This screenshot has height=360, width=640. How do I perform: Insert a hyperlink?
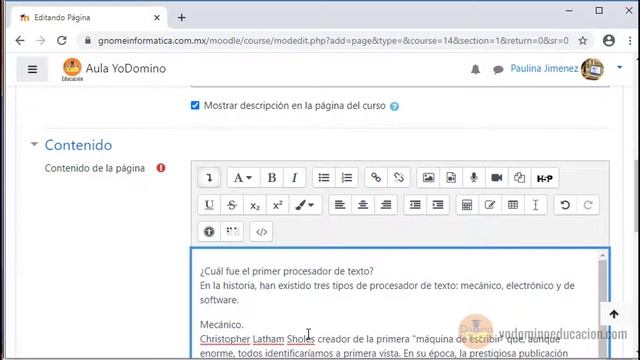[x=376, y=178]
